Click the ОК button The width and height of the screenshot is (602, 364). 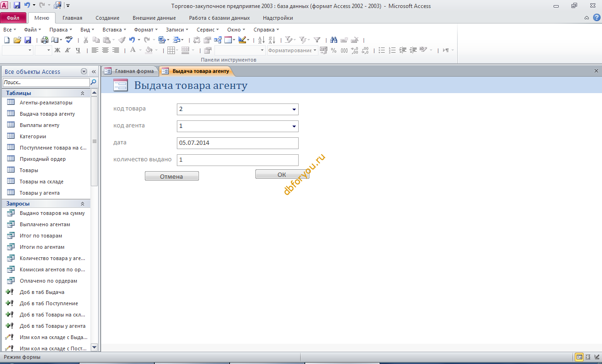tap(282, 174)
